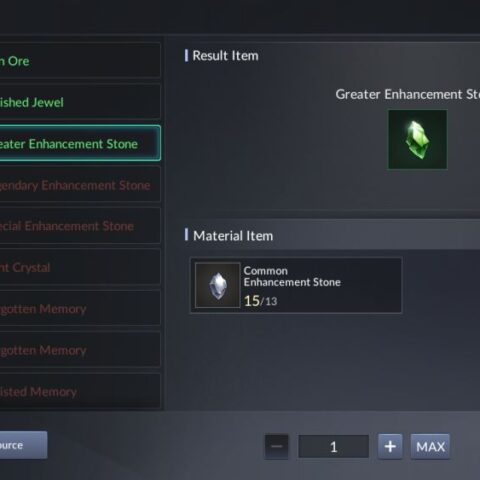
Task: Click the quantity input field showing 1
Action: click(333, 446)
